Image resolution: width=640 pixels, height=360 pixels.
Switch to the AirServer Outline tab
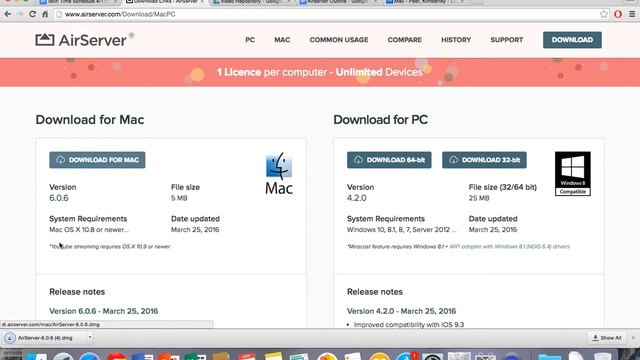[x=338, y=2]
